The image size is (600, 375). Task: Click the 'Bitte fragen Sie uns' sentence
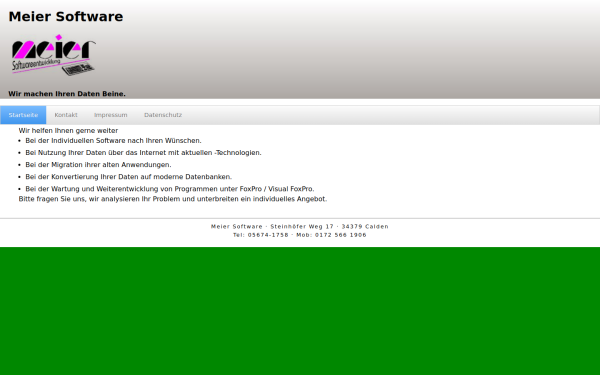(173, 199)
